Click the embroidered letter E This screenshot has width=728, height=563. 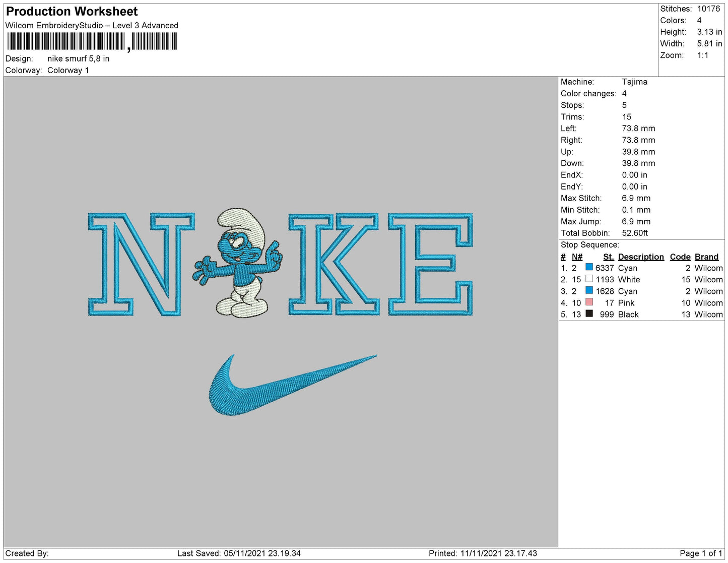pos(430,265)
